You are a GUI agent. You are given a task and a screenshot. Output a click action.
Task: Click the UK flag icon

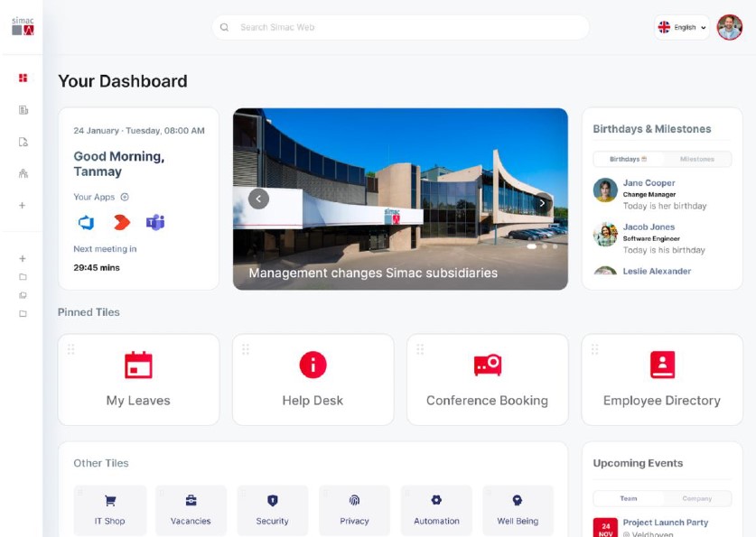665,27
